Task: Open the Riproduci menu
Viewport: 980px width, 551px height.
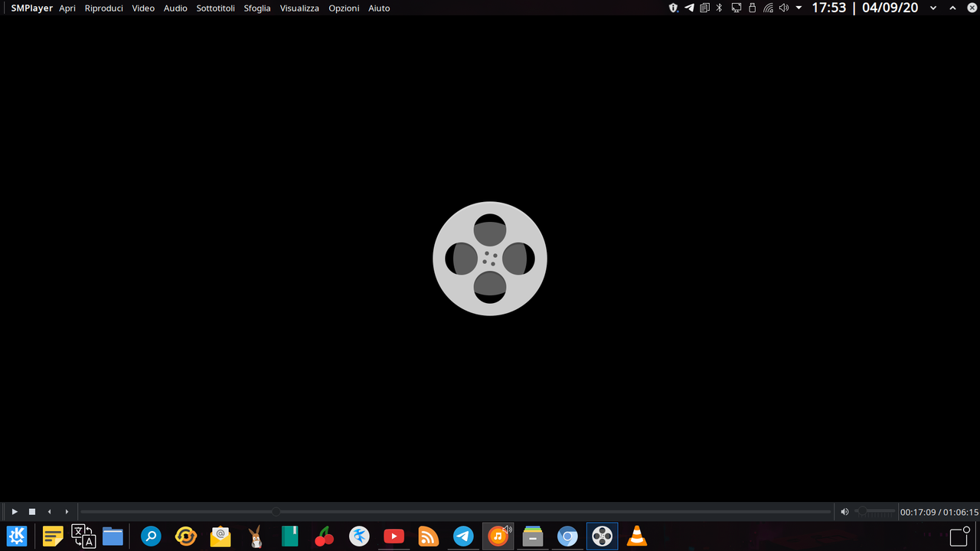Action: 103,8
